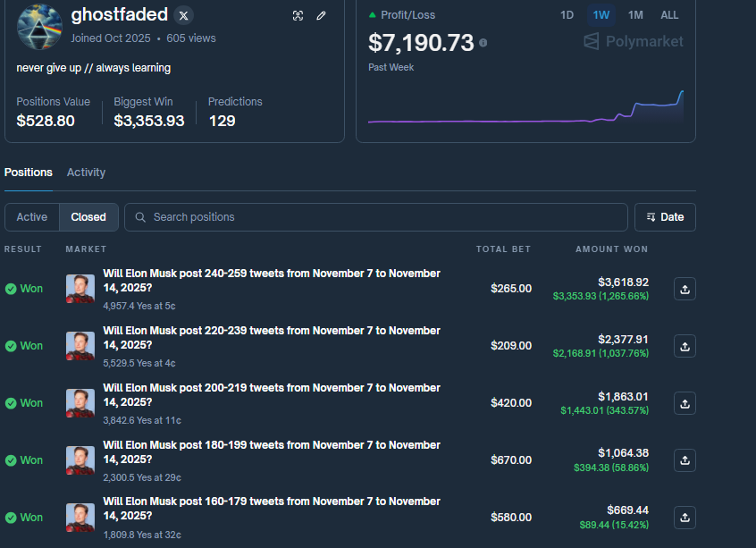Click Elon Musk thumbnail for 240-259 market

pyautogui.click(x=80, y=289)
